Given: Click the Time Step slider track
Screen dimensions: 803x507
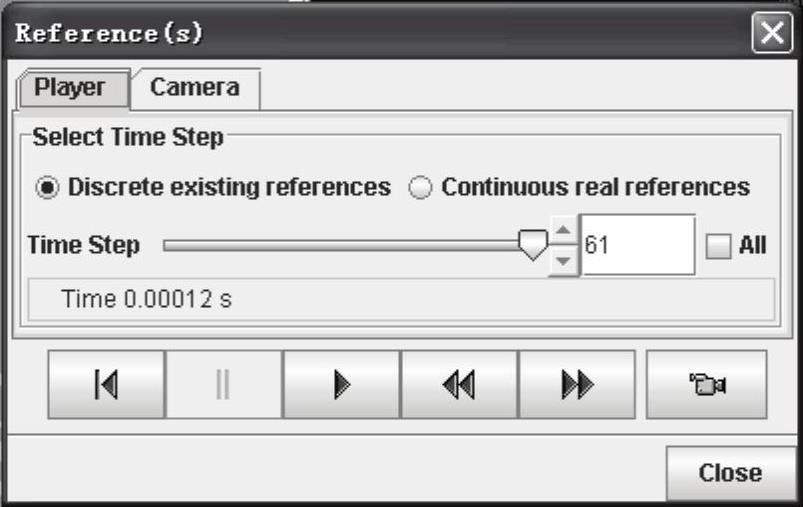Looking at the screenshot, I should [x=340, y=245].
